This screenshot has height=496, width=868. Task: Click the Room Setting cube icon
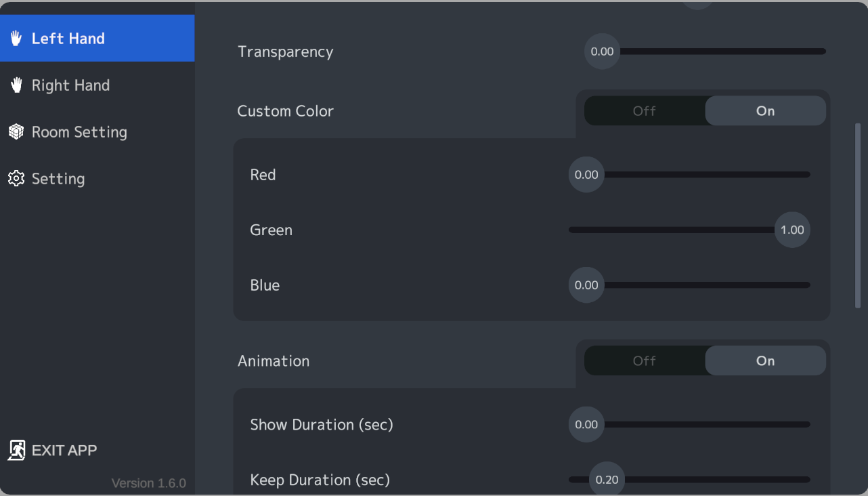pyautogui.click(x=16, y=131)
